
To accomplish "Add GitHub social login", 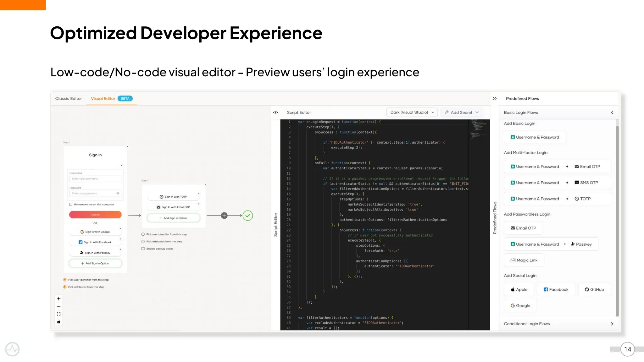I will tap(594, 290).
